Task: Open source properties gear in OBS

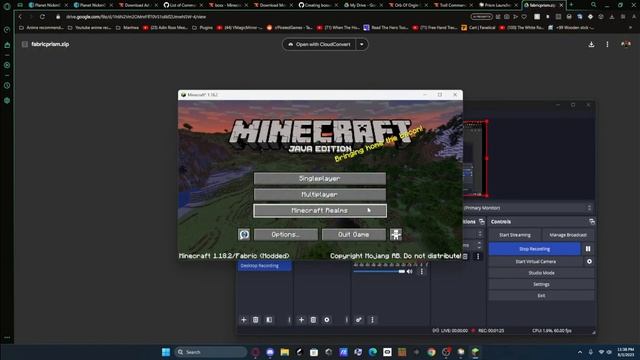Action: [x=327, y=320]
